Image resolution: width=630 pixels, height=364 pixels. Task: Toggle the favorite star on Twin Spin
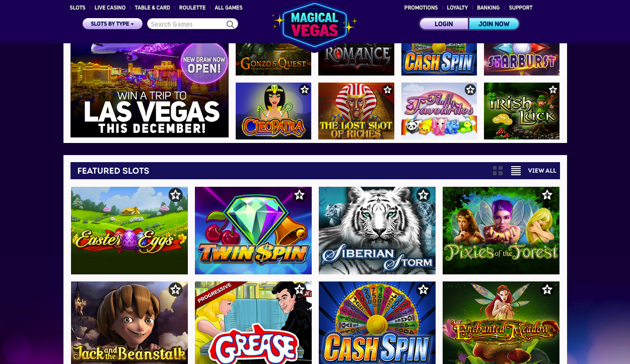coord(299,195)
